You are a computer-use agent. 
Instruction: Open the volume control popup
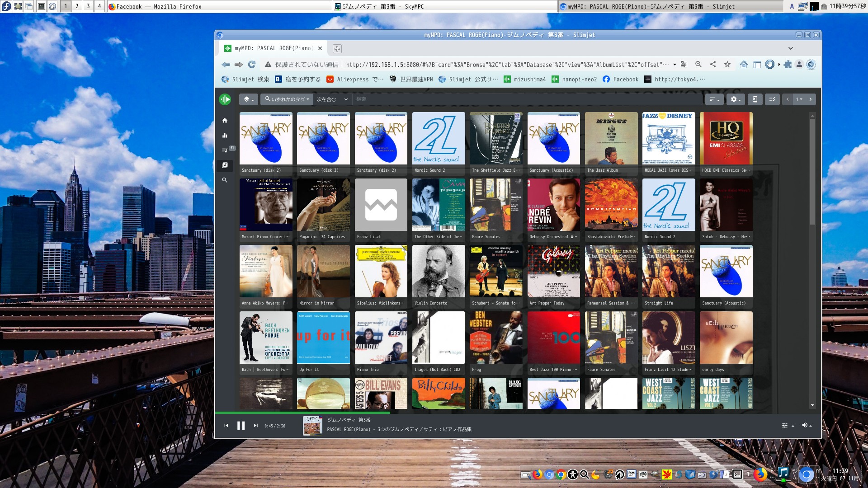[x=806, y=425]
